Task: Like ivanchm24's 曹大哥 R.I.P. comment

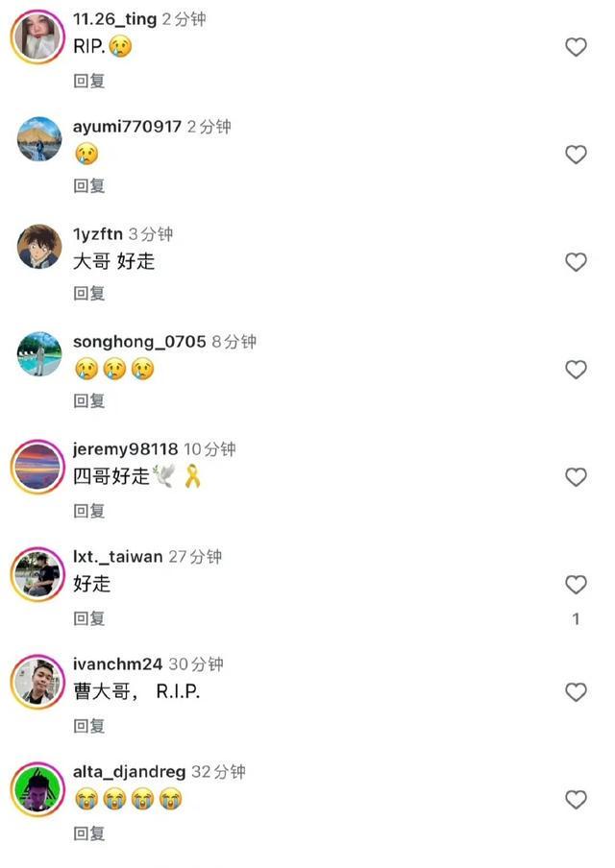Action: click(576, 692)
